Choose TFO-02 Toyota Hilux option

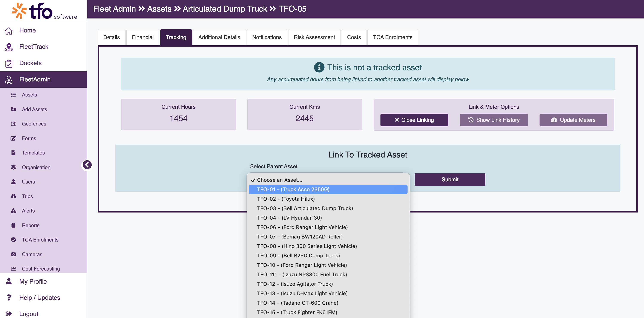click(328, 199)
